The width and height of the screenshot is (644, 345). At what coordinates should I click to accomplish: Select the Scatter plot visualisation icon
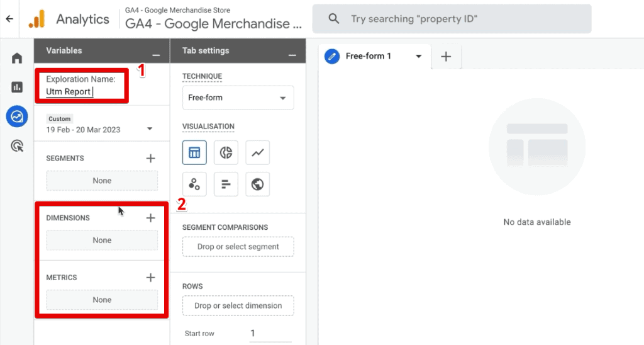click(x=194, y=184)
